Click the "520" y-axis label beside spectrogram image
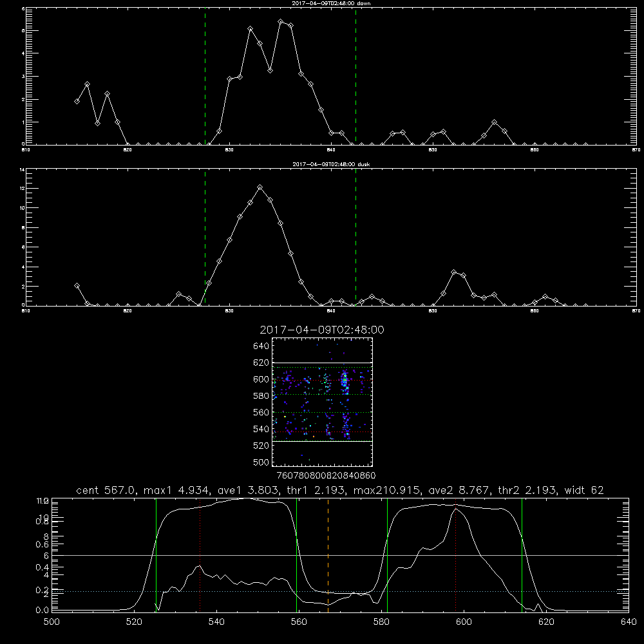This screenshot has width=644, height=644. point(261,446)
